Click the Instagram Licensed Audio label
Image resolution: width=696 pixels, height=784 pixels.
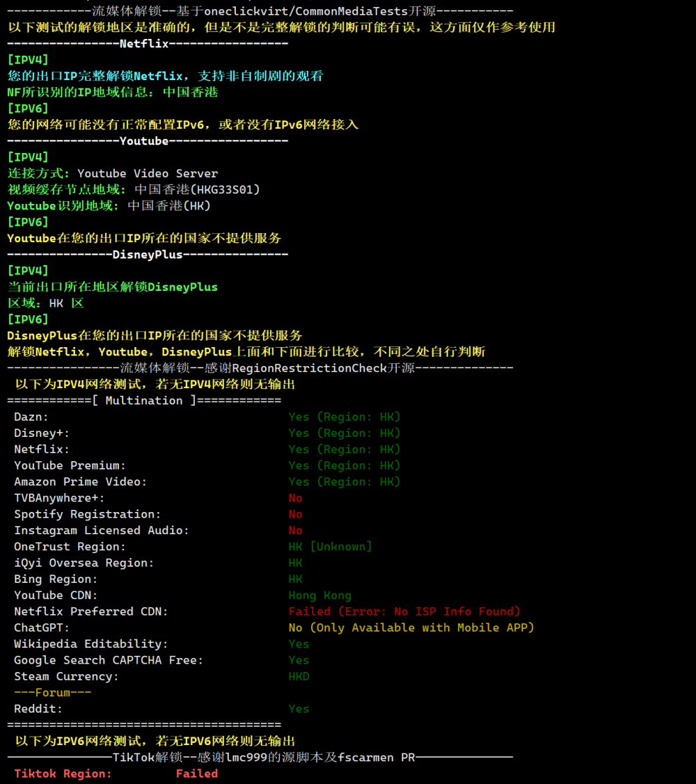point(102,530)
